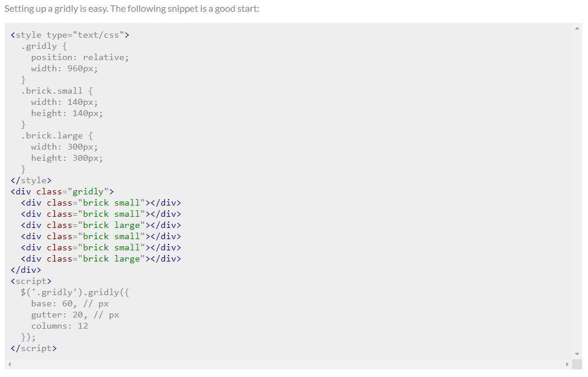Click the 'columns: 12' line
Screen dimensions: 588x377
point(60,326)
